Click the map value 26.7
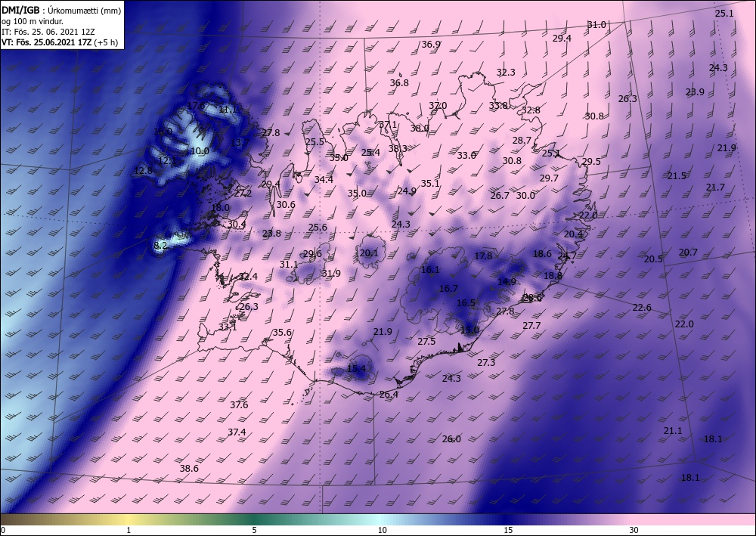Viewport: 756px width, 536px height. [500, 196]
